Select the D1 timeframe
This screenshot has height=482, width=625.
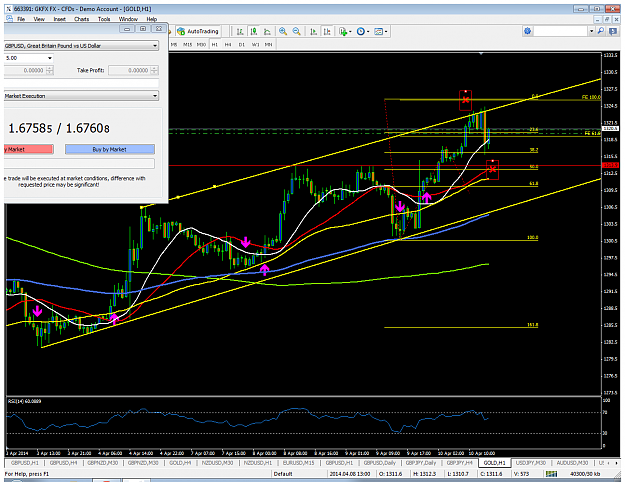pyautogui.click(x=242, y=45)
